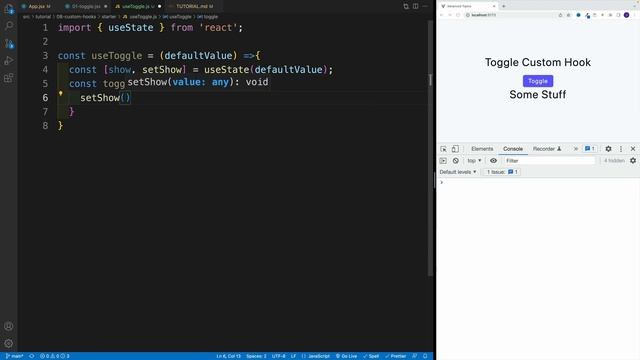
Task: Click the sync changes icon in status bar
Action: click(31, 356)
